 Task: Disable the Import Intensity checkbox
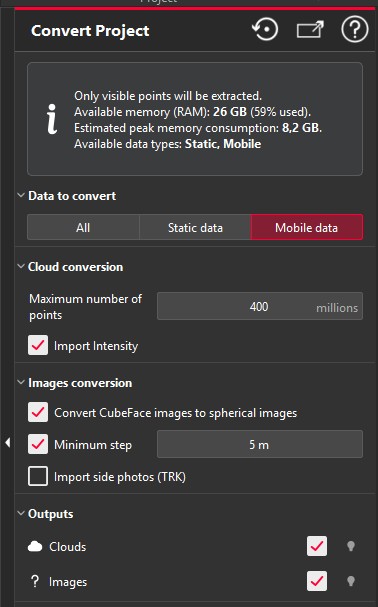(38, 345)
